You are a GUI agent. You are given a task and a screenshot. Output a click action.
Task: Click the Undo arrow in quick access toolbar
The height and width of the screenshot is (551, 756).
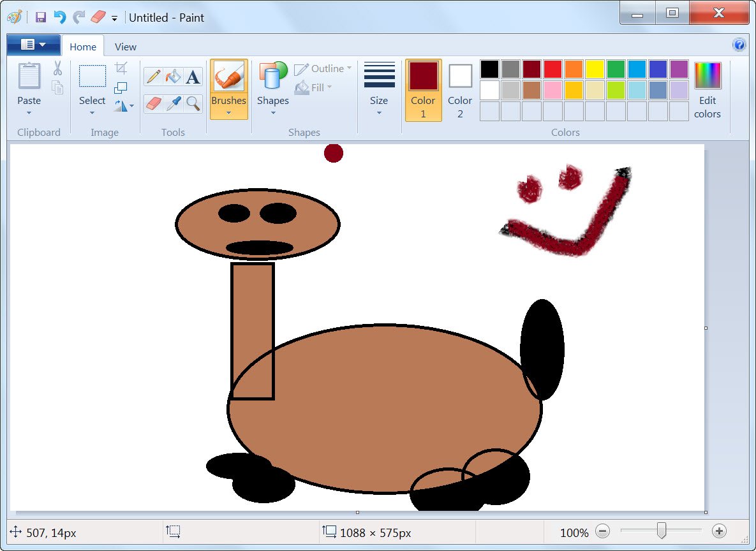pyautogui.click(x=59, y=17)
